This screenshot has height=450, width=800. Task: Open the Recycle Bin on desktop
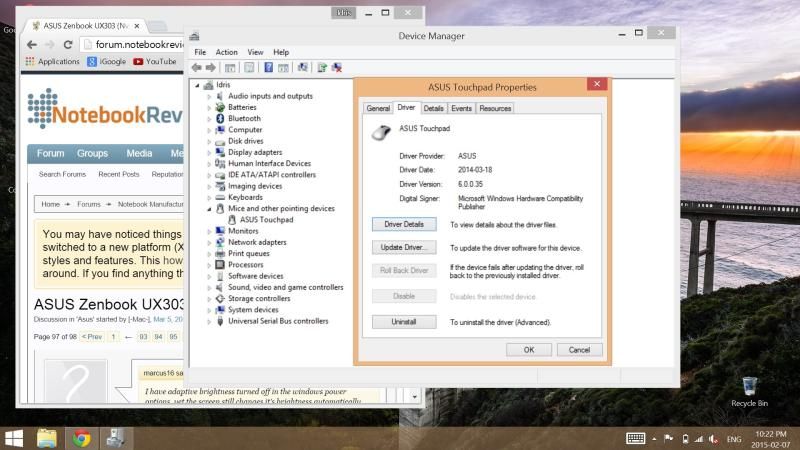pos(749,391)
